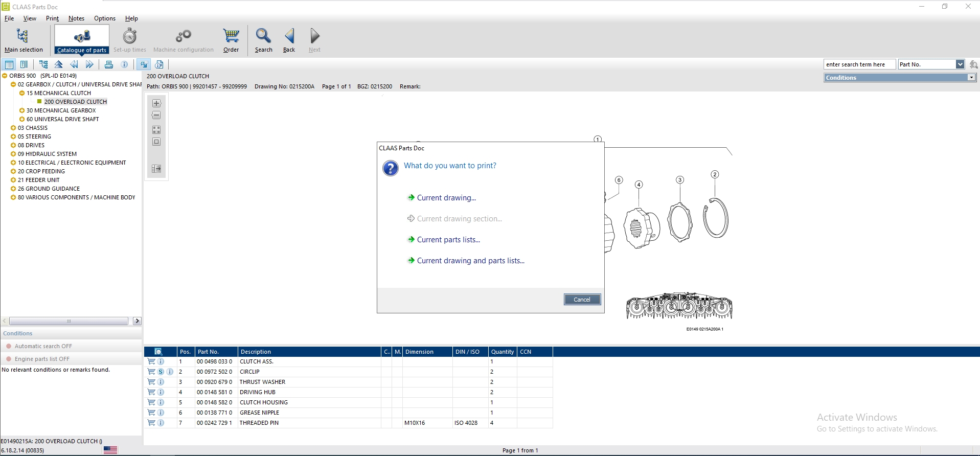Viewport: 980px width, 456px height.
Task: Cancel the print dialog
Action: tap(582, 300)
